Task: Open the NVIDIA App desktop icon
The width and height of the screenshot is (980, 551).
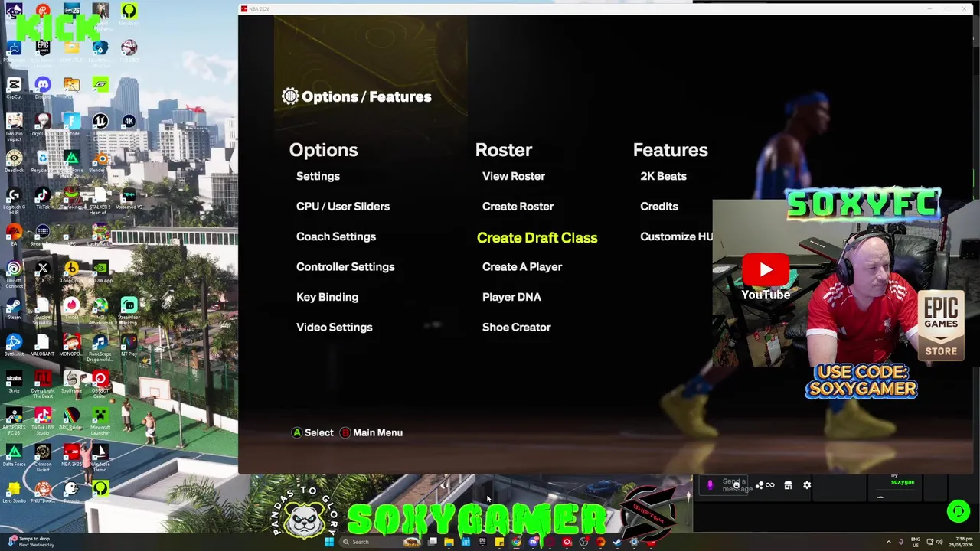Action: [x=100, y=272]
